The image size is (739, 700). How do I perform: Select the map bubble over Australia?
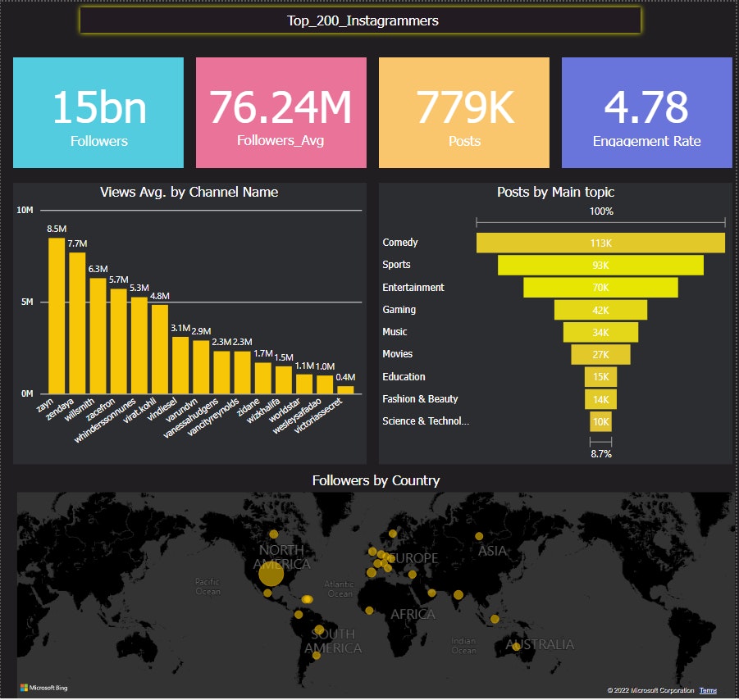pos(516,647)
